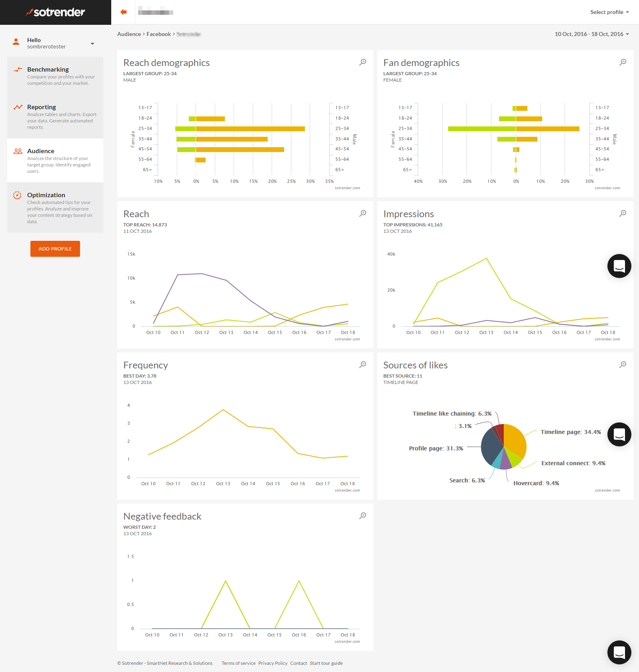Zoom the Negative feedback chart
The height and width of the screenshot is (672, 639).
pos(363,516)
